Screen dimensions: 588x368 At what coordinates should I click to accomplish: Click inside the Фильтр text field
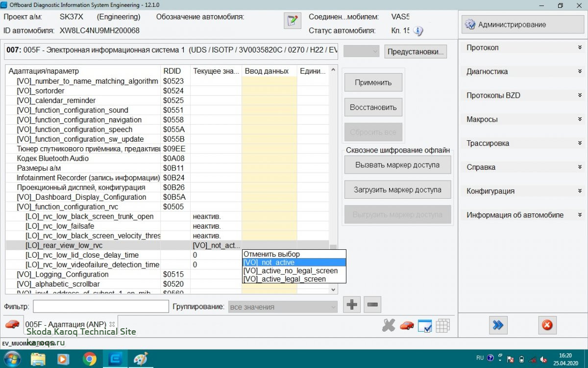click(x=100, y=307)
